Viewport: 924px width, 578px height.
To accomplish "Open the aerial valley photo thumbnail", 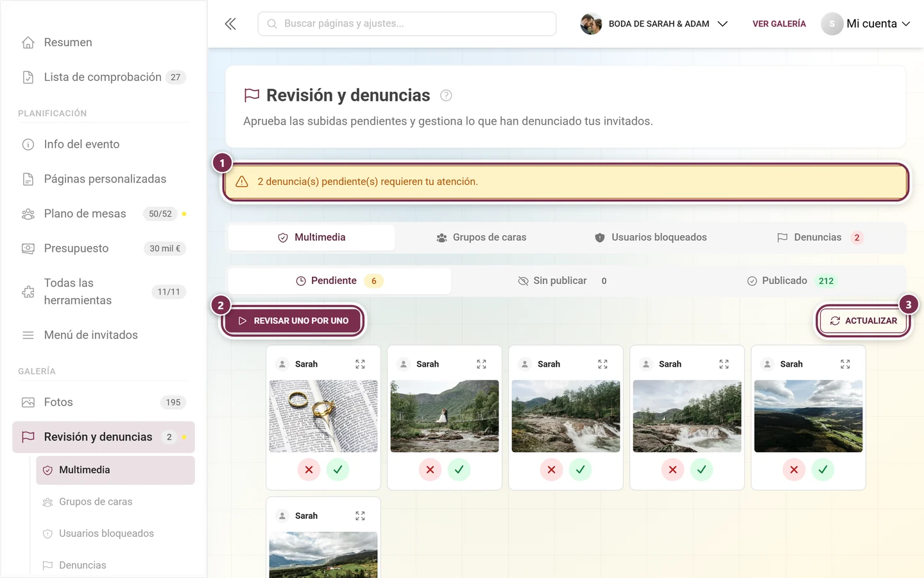I will pos(809,416).
